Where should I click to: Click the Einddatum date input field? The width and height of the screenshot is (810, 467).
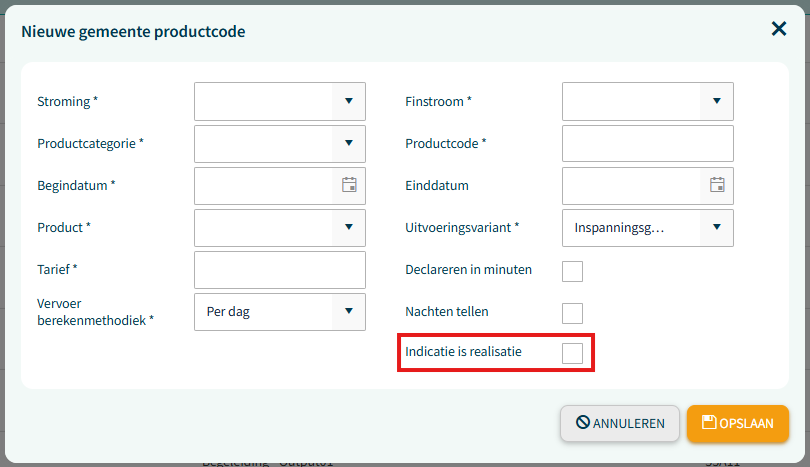point(632,185)
